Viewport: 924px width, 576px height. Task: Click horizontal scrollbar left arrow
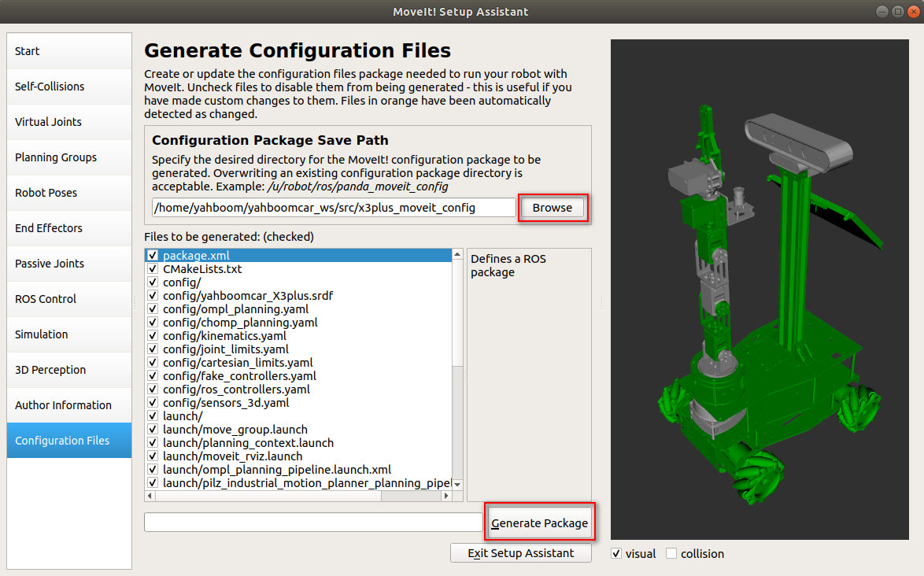click(x=150, y=496)
